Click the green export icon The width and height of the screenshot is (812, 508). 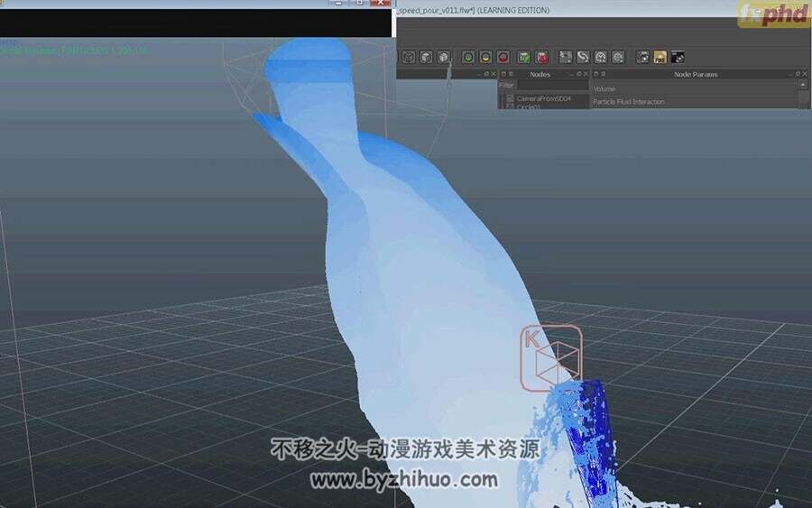524,57
